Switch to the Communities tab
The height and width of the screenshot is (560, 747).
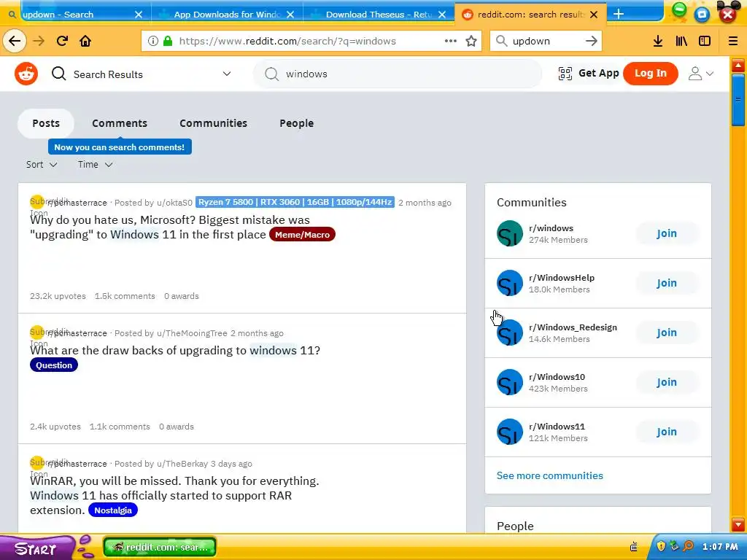tap(214, 123)
